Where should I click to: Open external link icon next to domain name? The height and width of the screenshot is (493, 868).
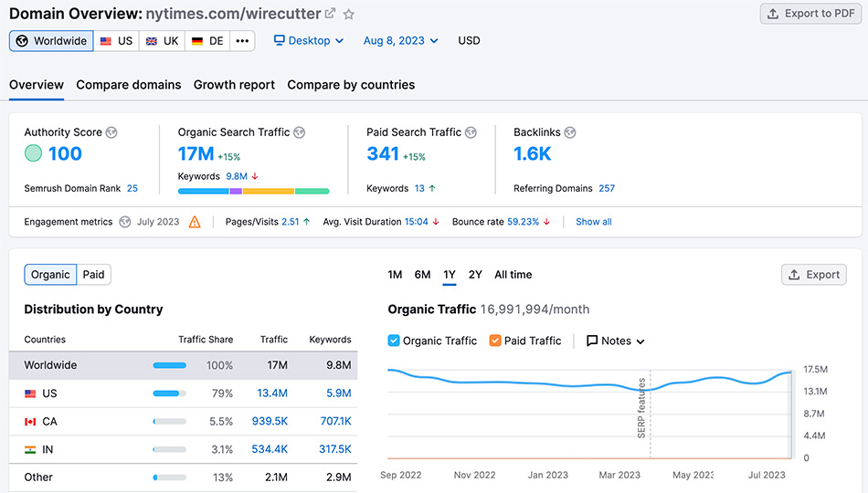pyautogui.click(x=330, y=14)
